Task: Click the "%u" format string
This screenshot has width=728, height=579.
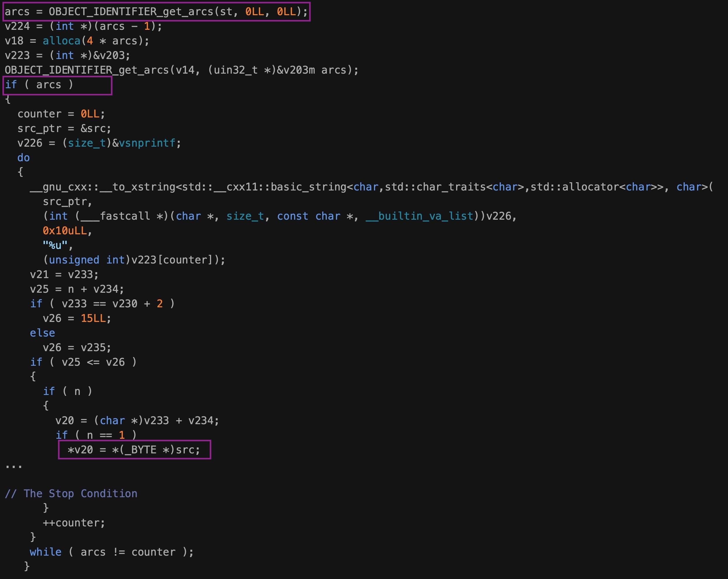Action: coord(55,245)
